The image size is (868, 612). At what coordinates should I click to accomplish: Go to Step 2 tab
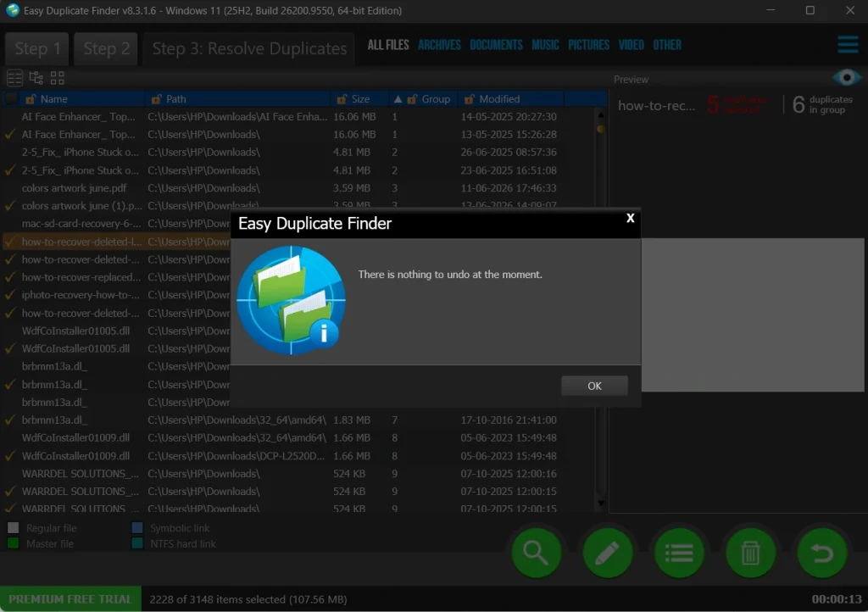click(x=106, y=48)
